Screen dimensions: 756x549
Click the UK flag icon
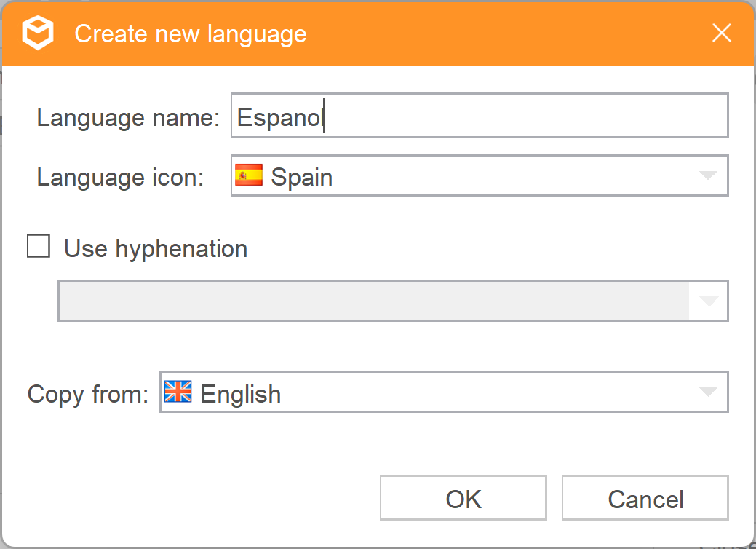(178, 392)
